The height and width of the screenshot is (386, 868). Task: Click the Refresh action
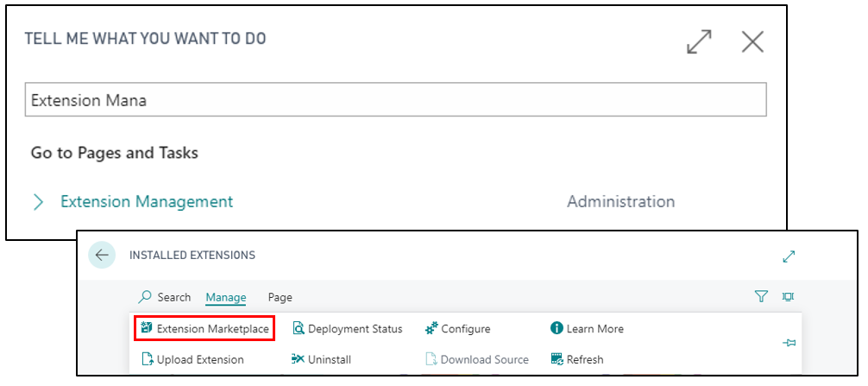577,359
